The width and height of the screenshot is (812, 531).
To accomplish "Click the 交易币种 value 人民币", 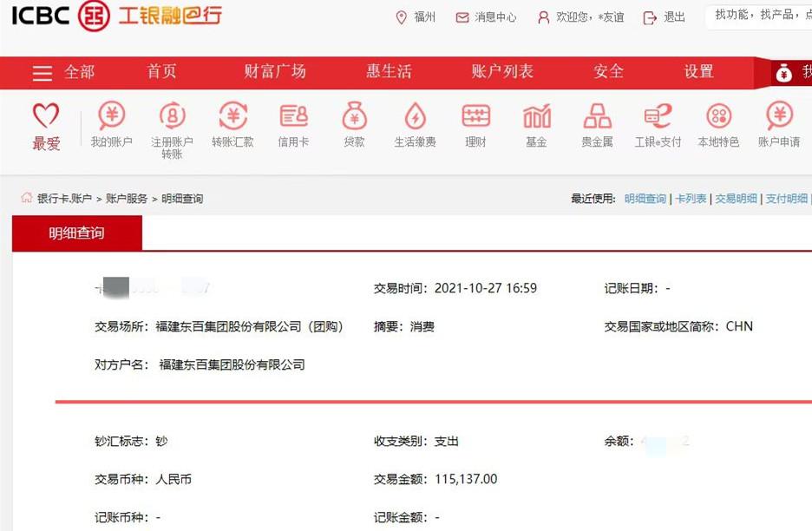I will click(174, 479).
